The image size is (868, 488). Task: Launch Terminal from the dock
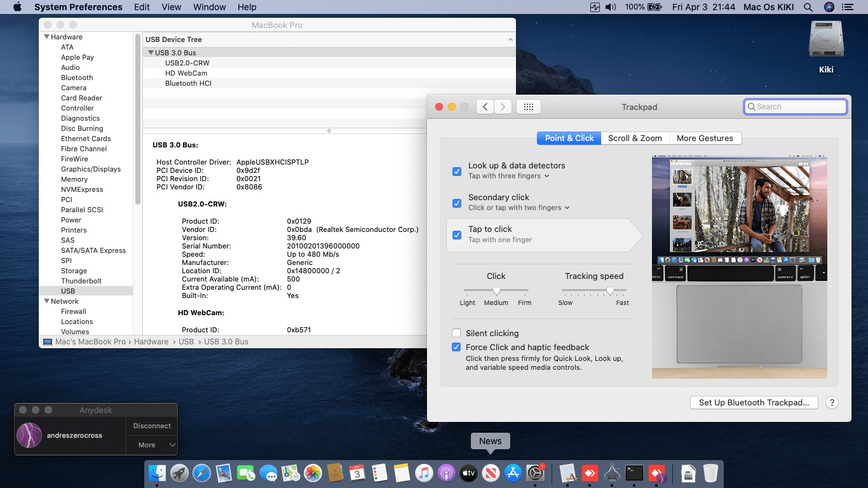pos(634,473)
